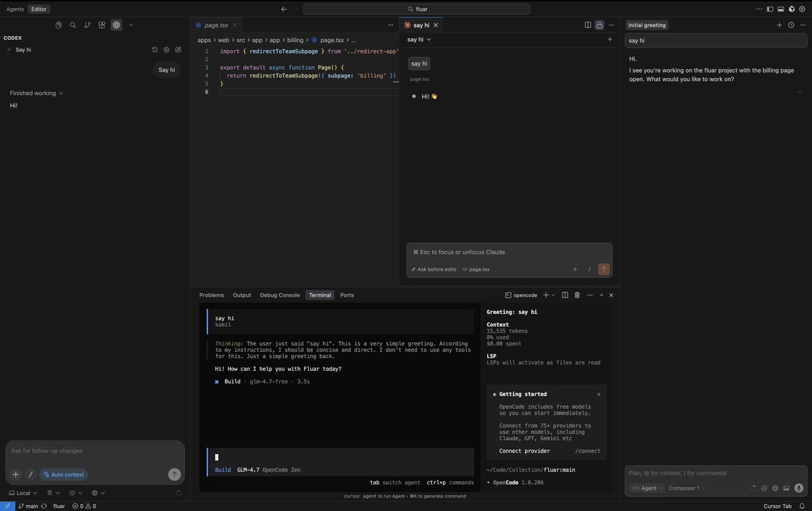The image size is (812, 511).
Task: Open the say hi conversation dropdown in Claude
Action: (419, 39)
